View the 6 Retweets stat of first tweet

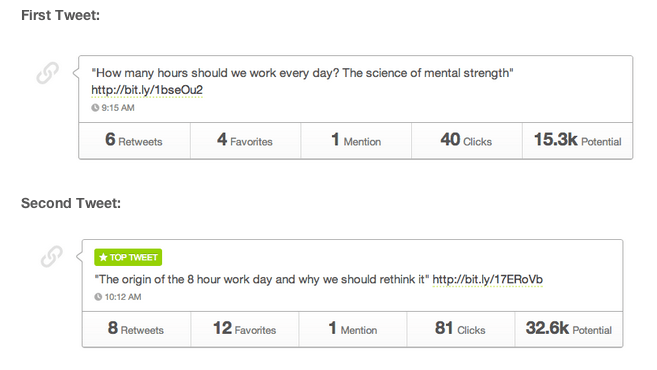pos(135,140)
